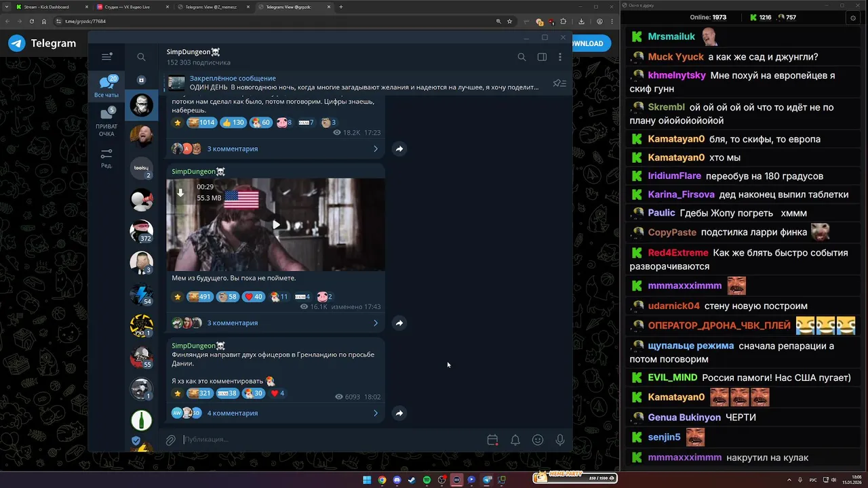The width and height of the screenshot is (868, 488).
Task: Click the MEME PARTY progress overlay
Action: (575, 477)
